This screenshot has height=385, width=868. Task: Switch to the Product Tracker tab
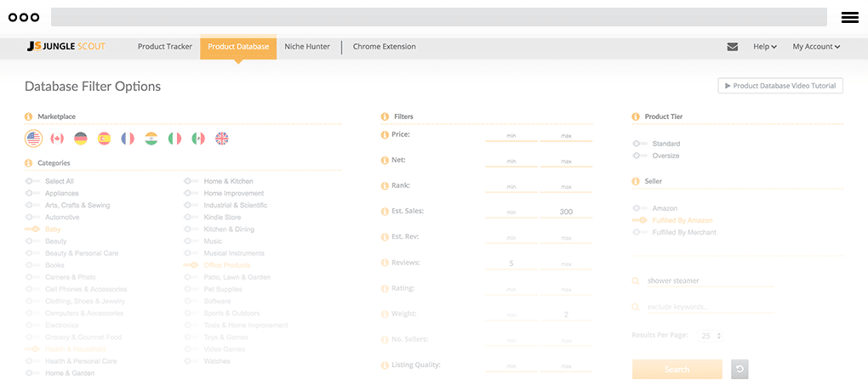click(165, 47)
